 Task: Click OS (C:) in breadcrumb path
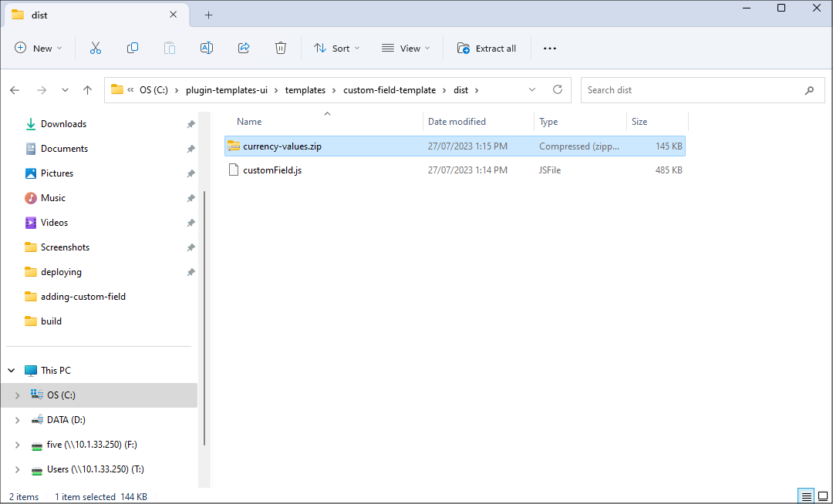[153, 90]
